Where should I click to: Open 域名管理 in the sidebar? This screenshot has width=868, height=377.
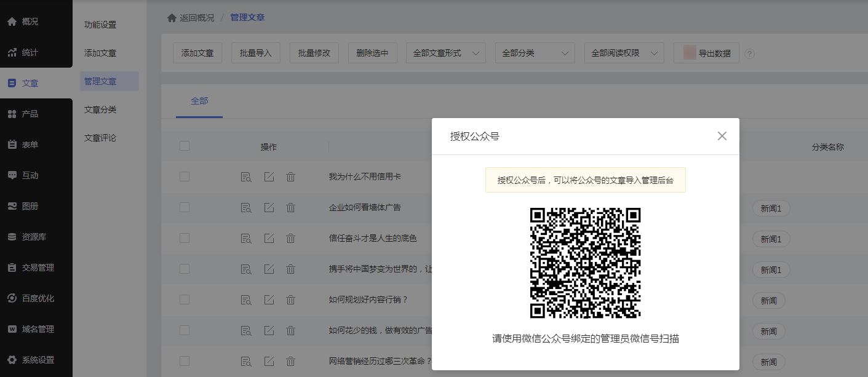(36, 329)
